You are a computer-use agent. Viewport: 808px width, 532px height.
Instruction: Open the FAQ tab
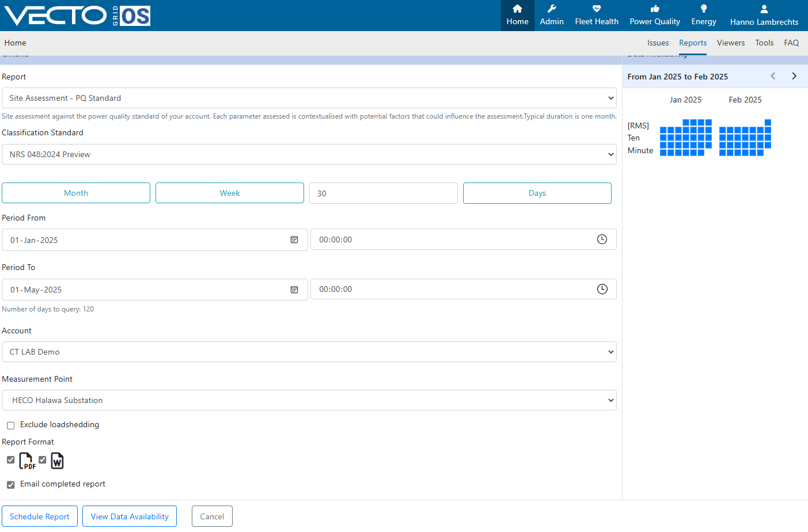click(791, 43)
